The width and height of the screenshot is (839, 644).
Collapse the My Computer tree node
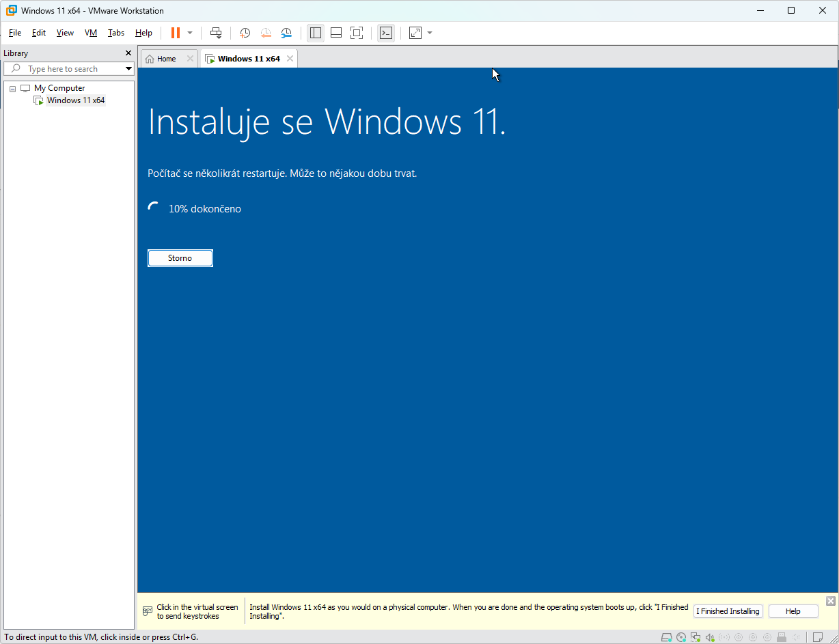click(x=12, y=87)
